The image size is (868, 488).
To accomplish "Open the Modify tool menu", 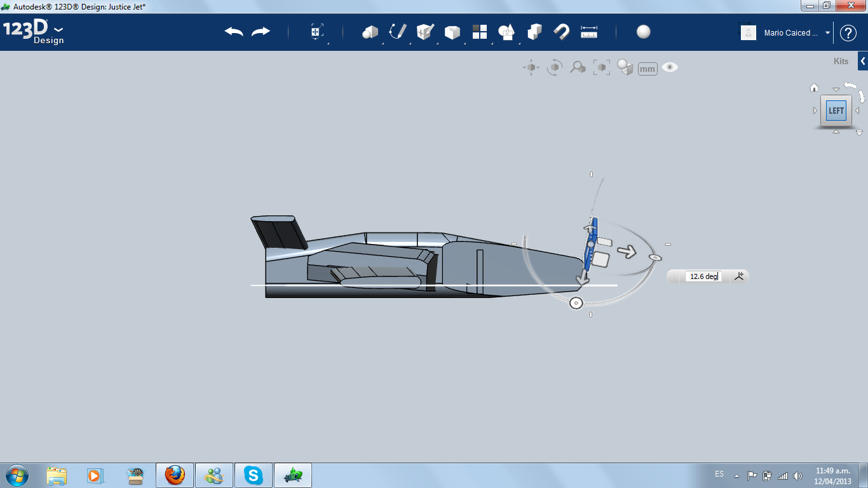I will click(452, 32).
